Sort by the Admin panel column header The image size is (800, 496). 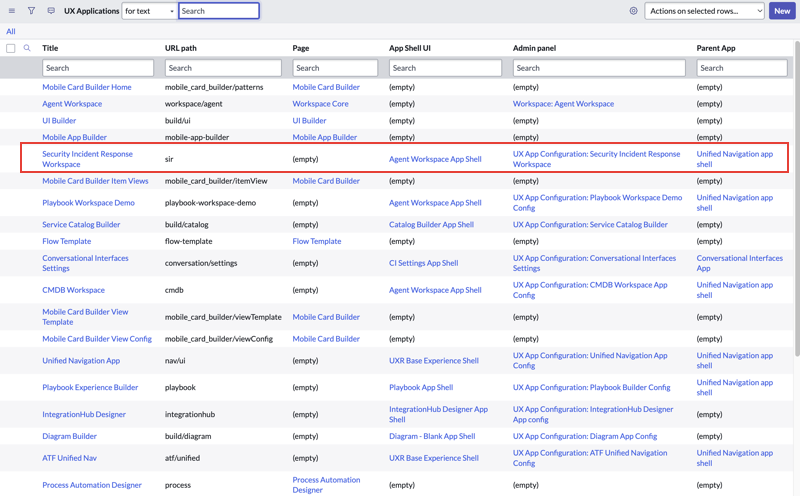534,48
